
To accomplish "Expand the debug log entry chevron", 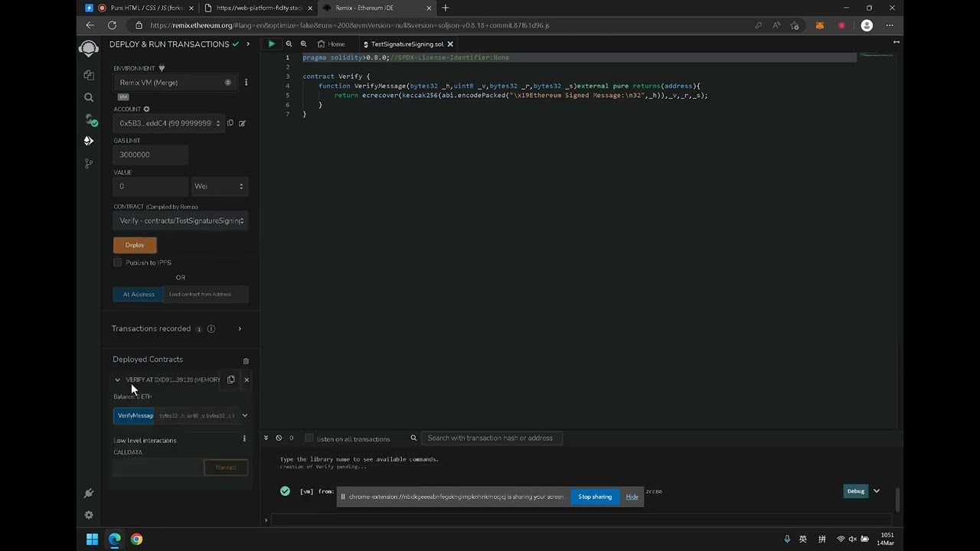I will tap(877, 491).
